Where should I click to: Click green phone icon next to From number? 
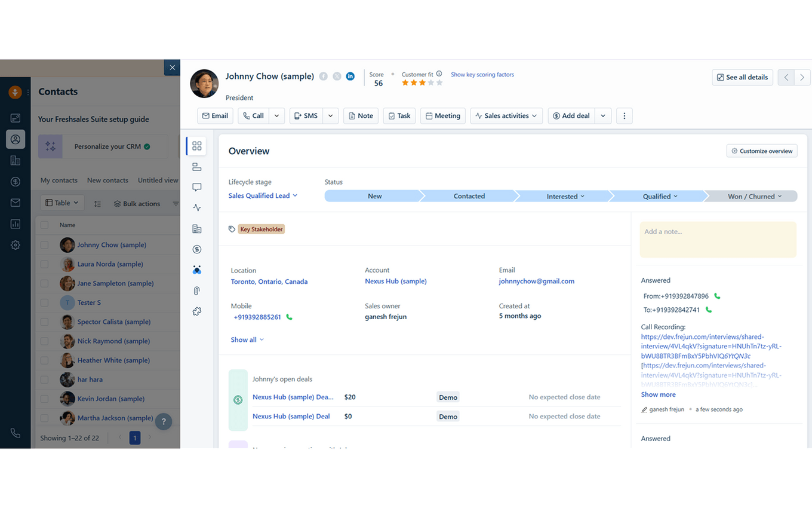point(717,296)
